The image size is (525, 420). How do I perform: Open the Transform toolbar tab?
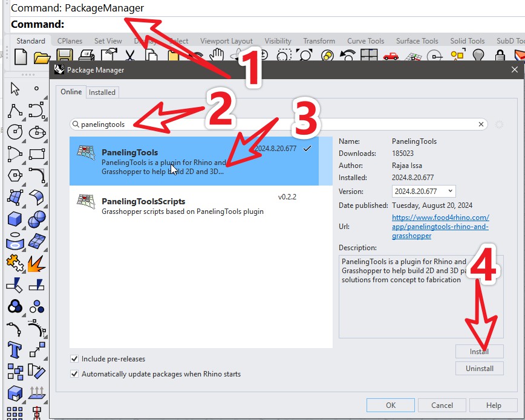[319, 41]
